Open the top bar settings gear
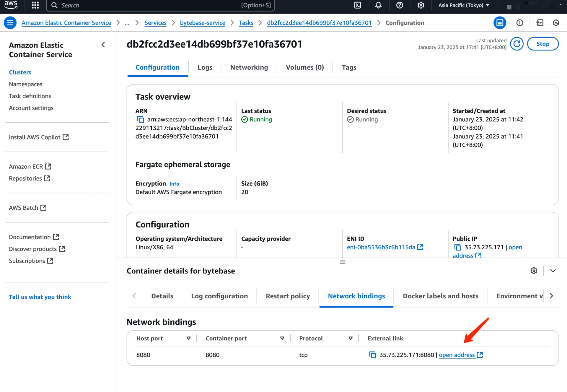The height and width of the screenshot is (392, 567). 421,5
